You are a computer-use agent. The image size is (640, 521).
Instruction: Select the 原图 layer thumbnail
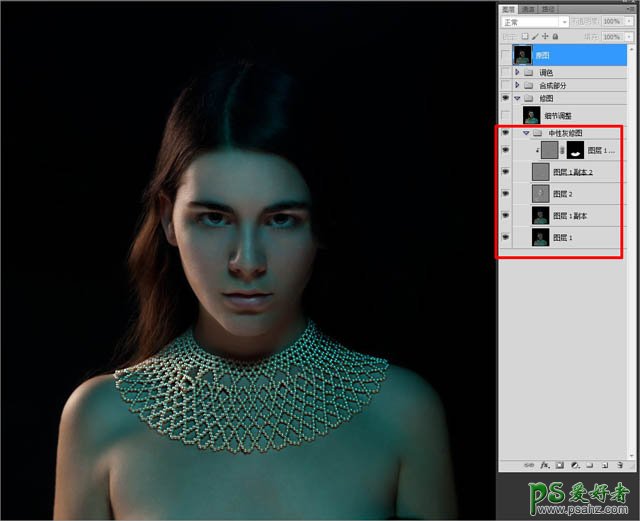click(x=523, y=55)
